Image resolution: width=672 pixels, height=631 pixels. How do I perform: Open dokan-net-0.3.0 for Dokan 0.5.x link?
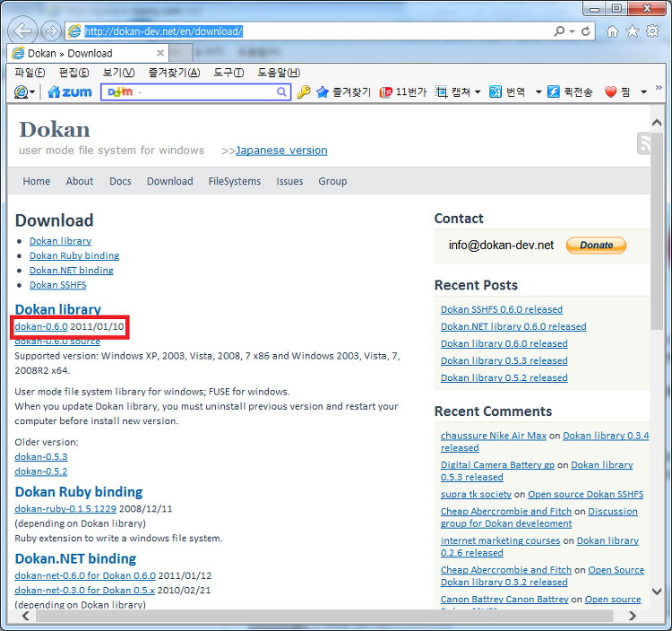tap(85, 591)
